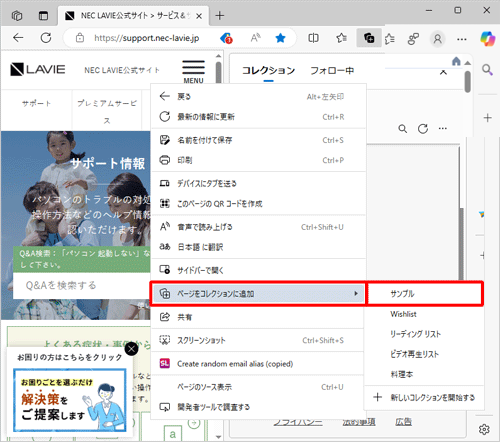
Task: Choose デバイスにタブを送る in the context menu
Action: [258, 183]
